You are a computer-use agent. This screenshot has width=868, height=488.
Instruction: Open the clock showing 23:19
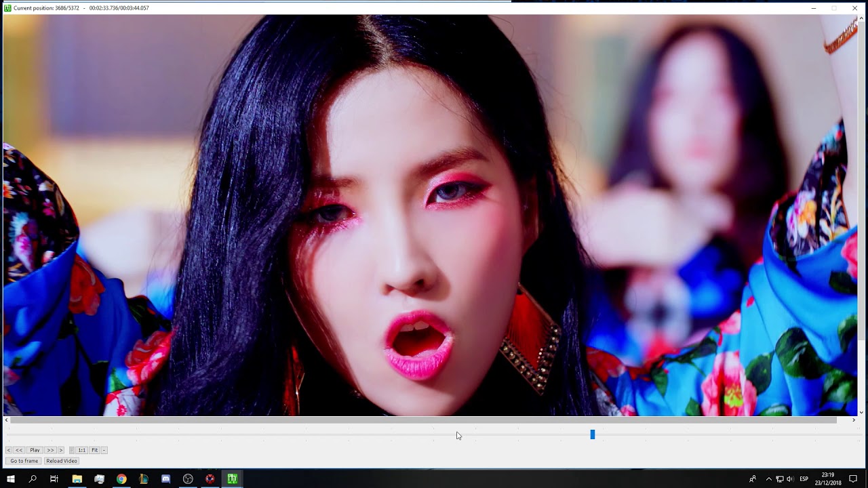coord(828,479)
